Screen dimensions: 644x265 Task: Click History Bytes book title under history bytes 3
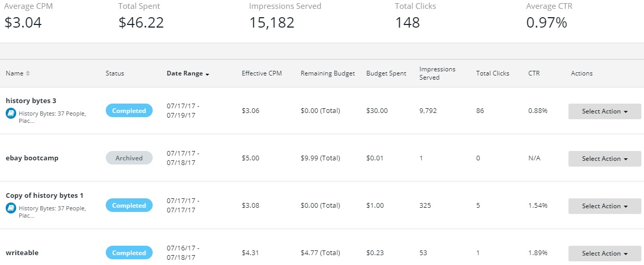tap(52, 113)
